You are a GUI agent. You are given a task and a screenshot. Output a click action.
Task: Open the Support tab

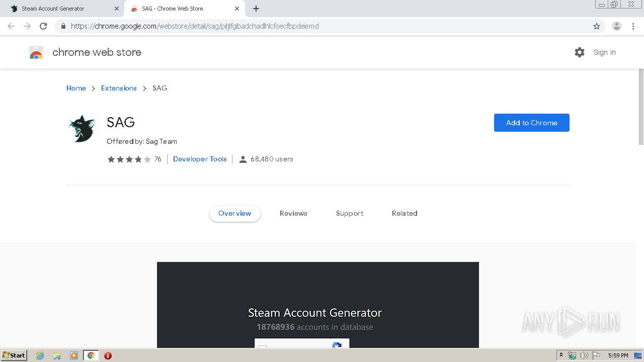(350, 213)
